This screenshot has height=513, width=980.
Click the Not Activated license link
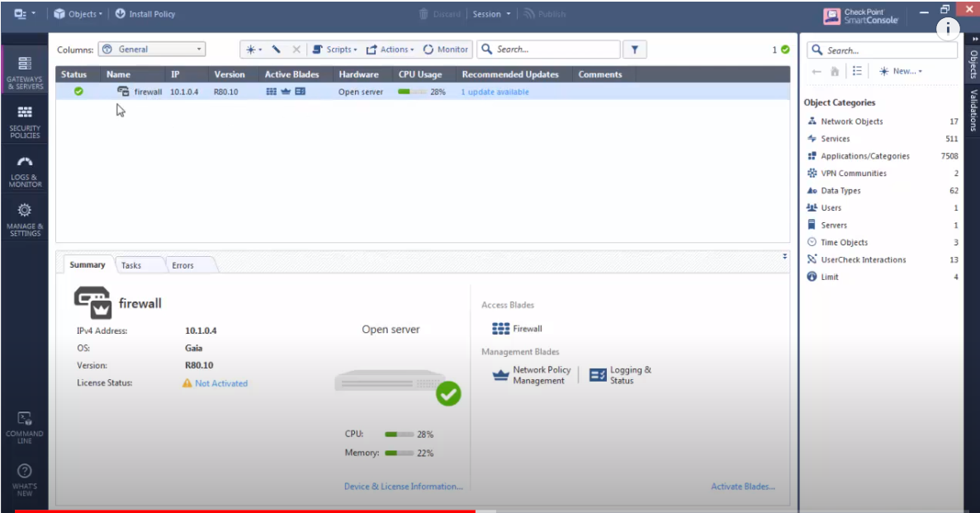(x=220, y=383)
